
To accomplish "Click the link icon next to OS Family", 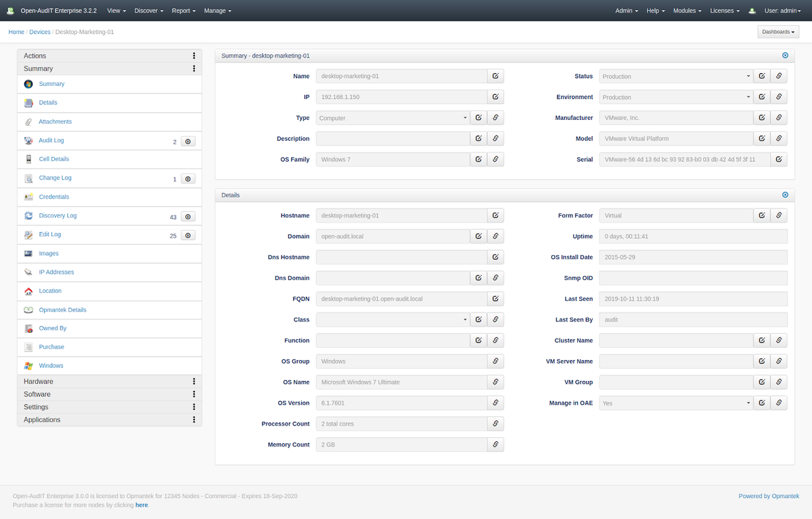I will coord(495,160).
